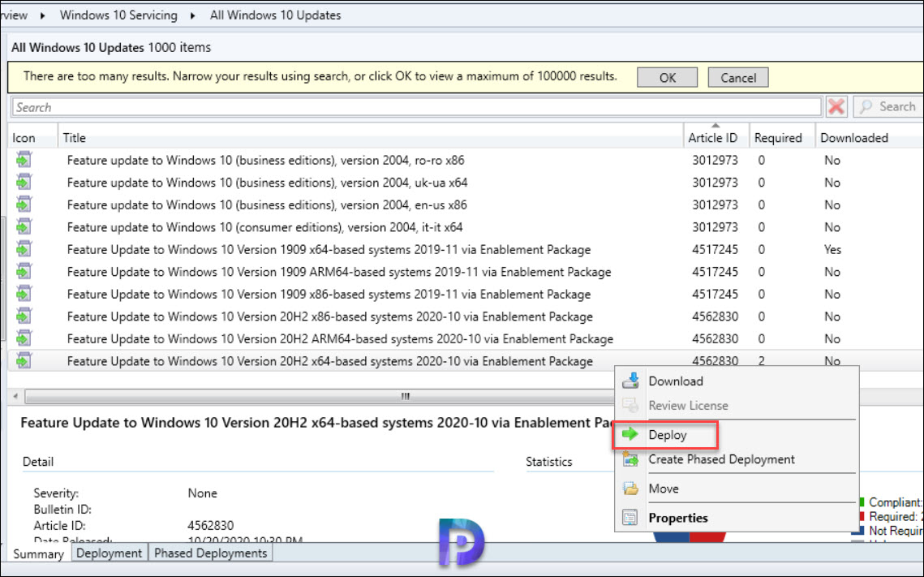The width and height of the screenshot is (924, 577).
Task: Open All Windows 10 Updates breadcrumb
Action: [275, 15]
